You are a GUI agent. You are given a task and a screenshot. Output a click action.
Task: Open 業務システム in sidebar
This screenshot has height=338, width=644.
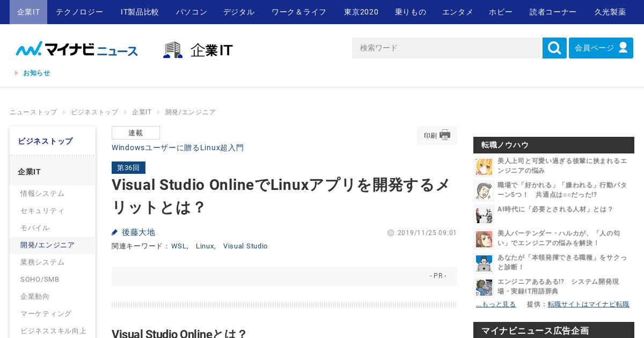pos(53,262)
